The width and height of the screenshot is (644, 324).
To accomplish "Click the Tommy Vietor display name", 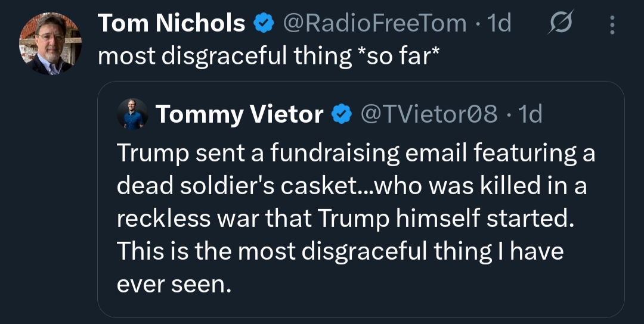I will (x=239, y=114).
